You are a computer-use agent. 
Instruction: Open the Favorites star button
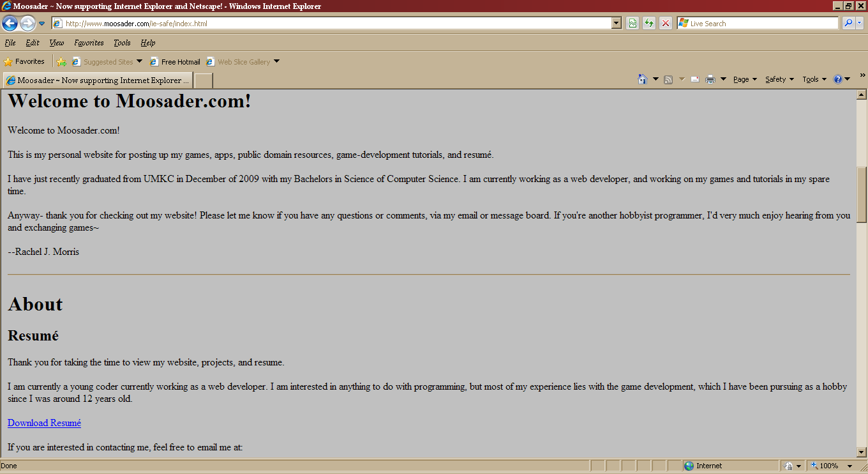click(x=24, y=62)
